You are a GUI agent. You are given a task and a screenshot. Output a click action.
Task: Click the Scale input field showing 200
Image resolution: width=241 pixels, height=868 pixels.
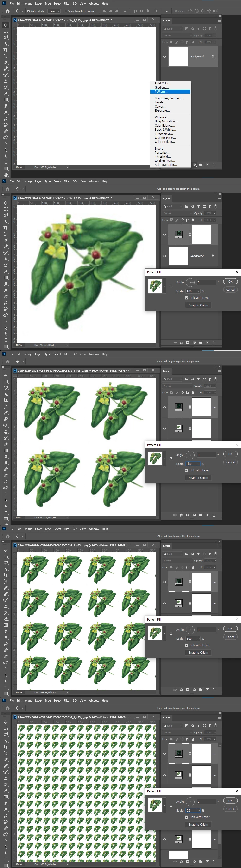(x=191, y=464)
